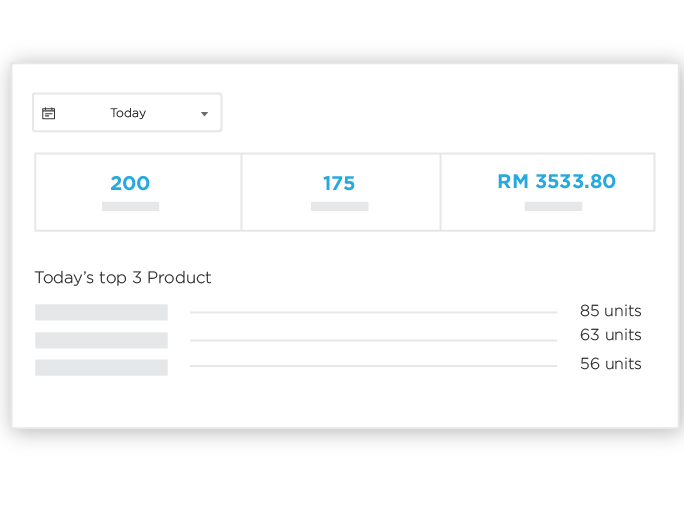The image size is (684, 509).
Task: Click the placeholder label under RM 3533.80
Action: [x=553, y=206]
